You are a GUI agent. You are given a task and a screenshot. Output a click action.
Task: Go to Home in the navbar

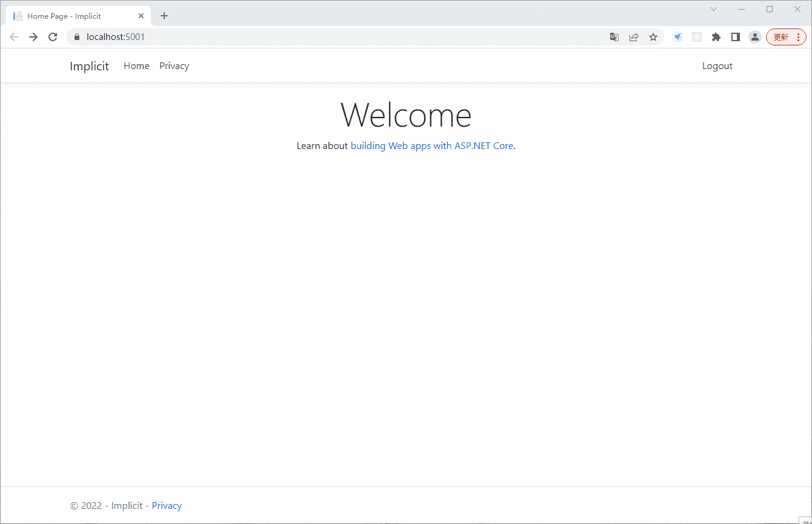click(136, 66)
